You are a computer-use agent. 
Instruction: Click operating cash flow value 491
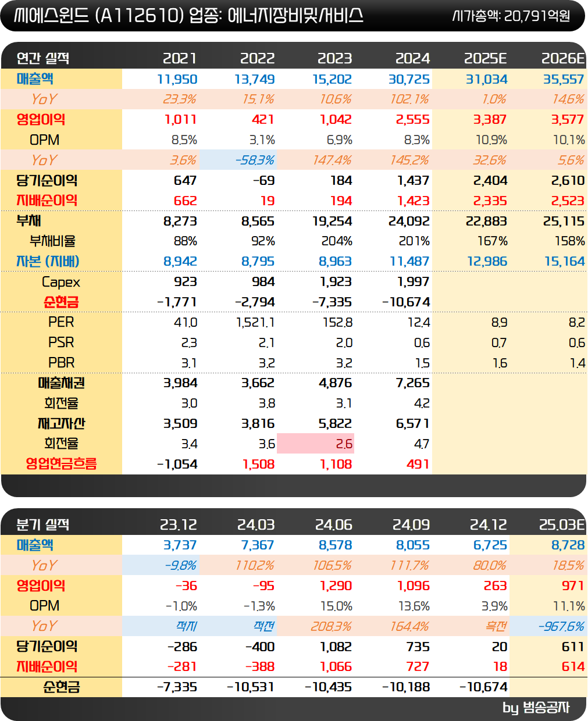coord(418,464)
